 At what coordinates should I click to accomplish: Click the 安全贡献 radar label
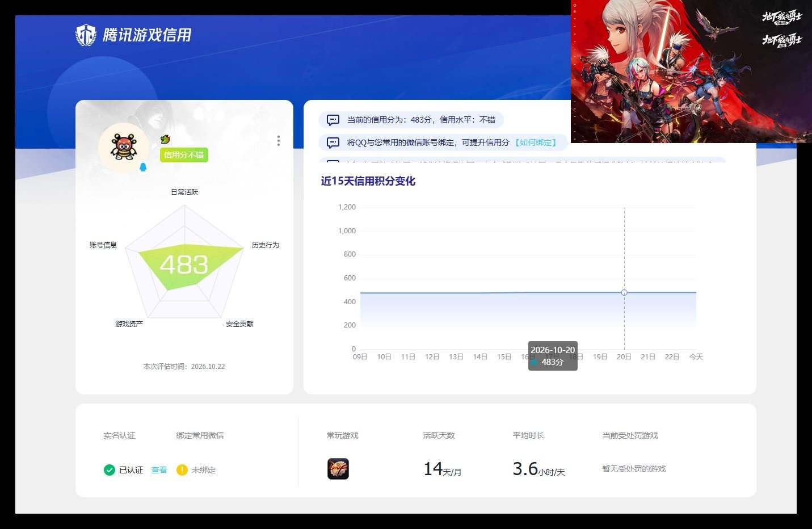[x=239, y=324]
